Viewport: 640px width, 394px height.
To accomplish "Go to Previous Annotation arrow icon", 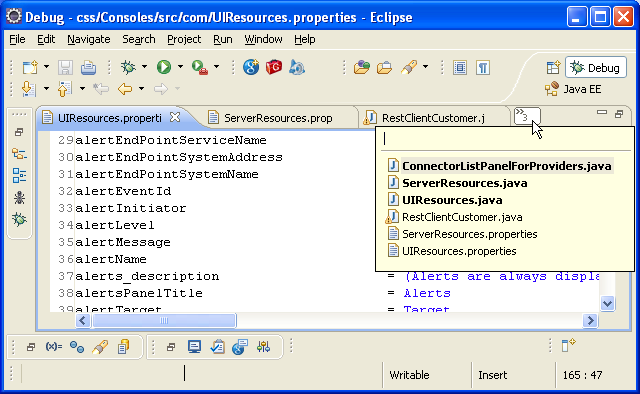I will point(64,89).
